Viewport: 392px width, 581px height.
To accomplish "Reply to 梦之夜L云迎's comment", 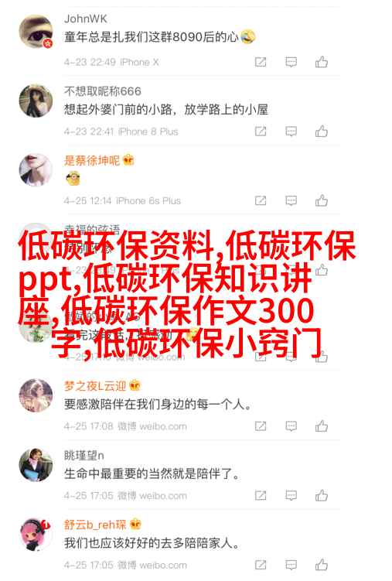I will [291, 426].
